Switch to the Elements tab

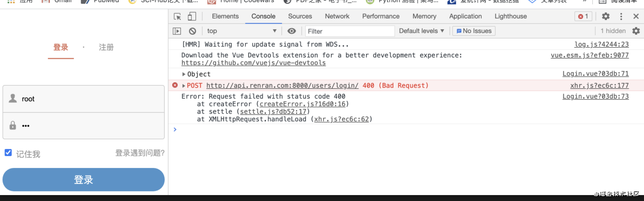(x=225, y=16)
